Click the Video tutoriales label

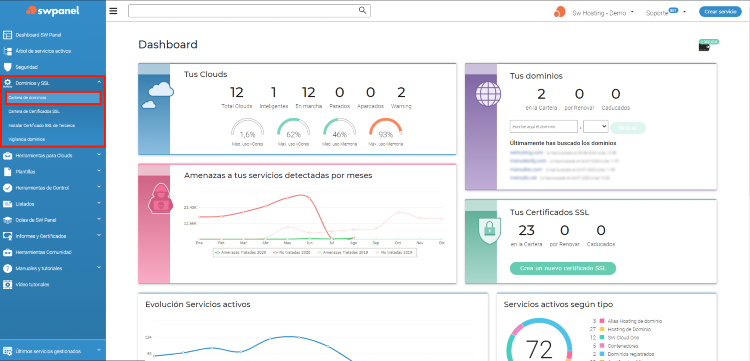[x=33, y=284]
